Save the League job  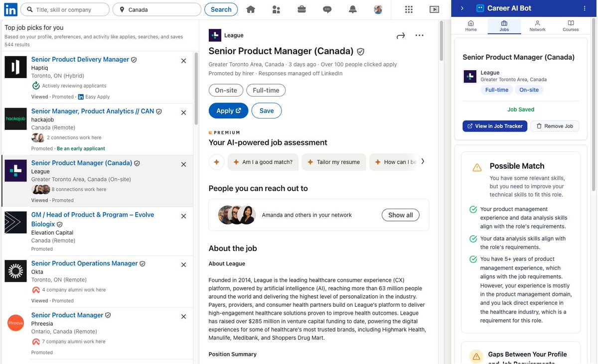click(267, 111)
